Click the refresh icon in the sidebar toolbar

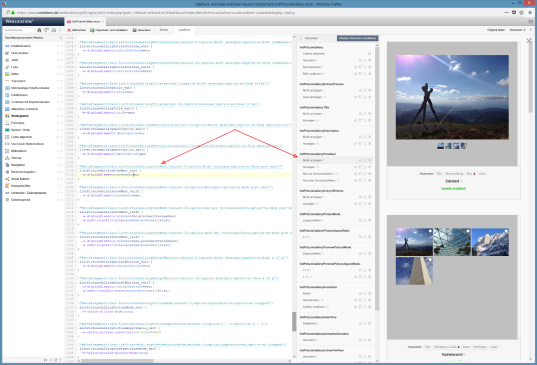[x=46, y=30]
